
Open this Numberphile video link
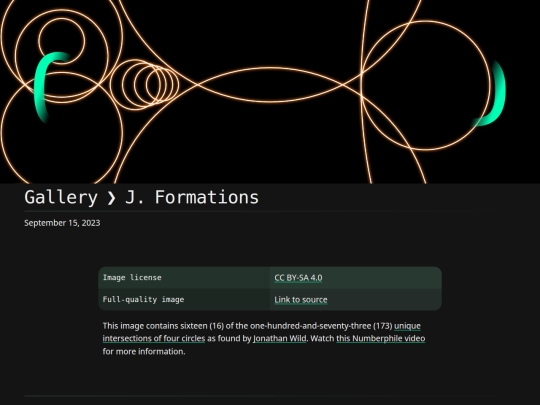pos(381,339)
